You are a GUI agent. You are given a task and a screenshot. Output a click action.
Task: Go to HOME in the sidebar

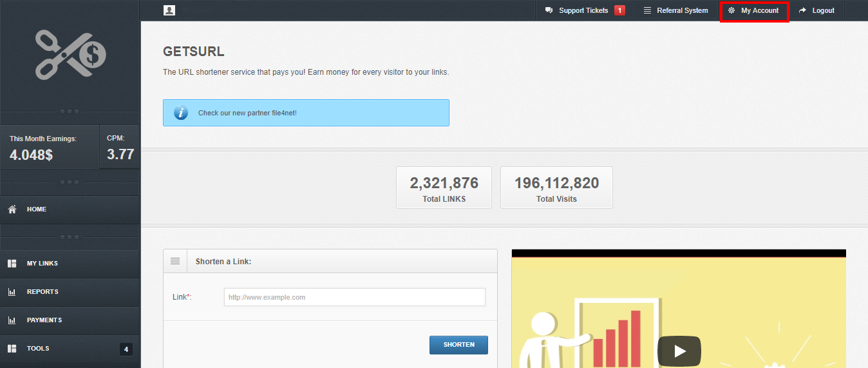pyautogui.click(x=70, y=209)
